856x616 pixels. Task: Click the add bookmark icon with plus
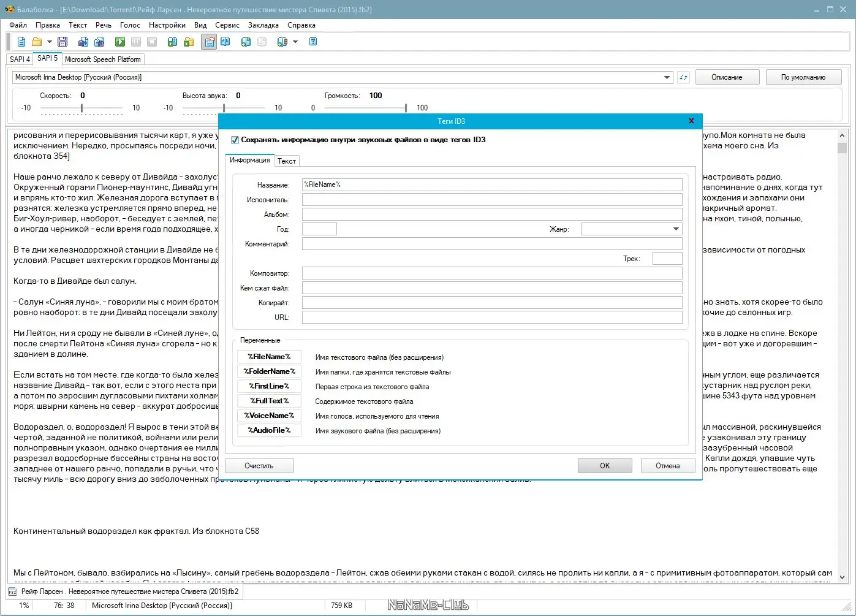(246, 42)
